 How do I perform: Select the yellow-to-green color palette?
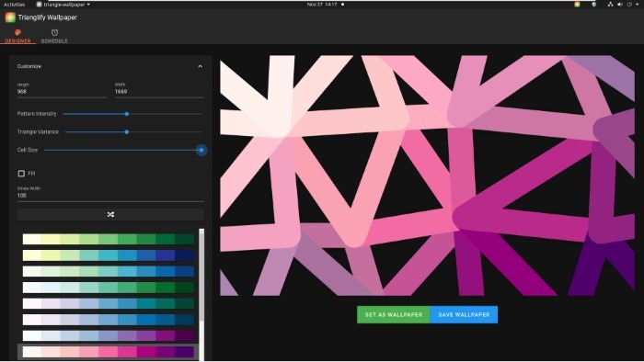[x=109, y=239]
